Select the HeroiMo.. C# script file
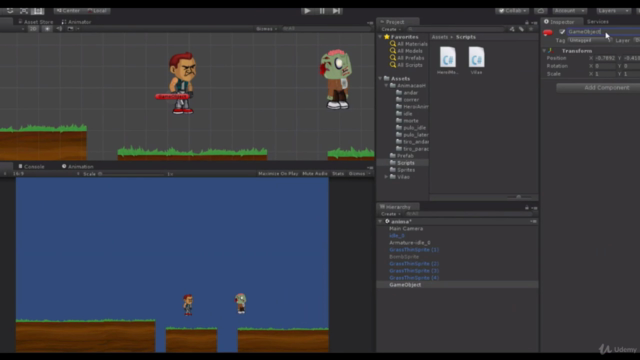 tap(447, 60)
